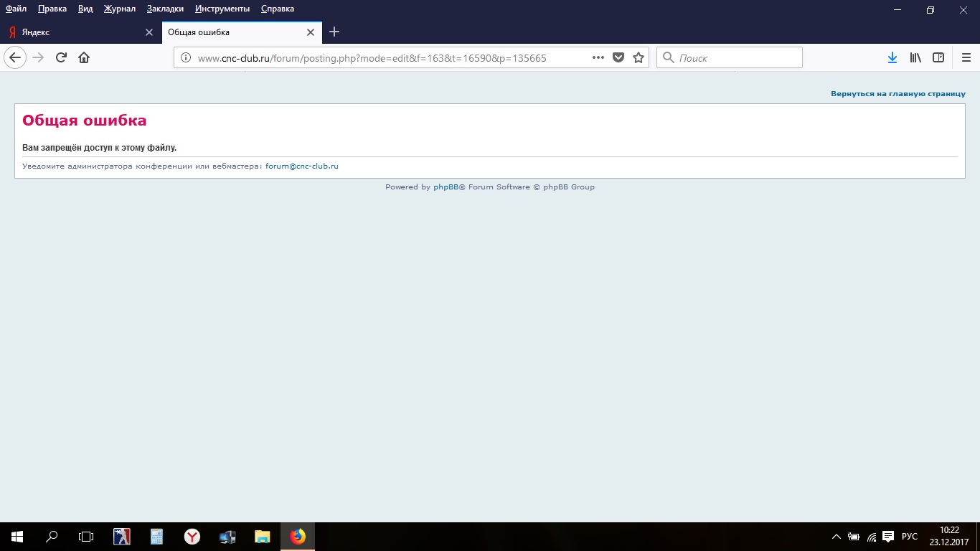The width and height of the screenshot is (980, 551).
Task: Select the Общая ошибка tab
Action: click(242, 32)
